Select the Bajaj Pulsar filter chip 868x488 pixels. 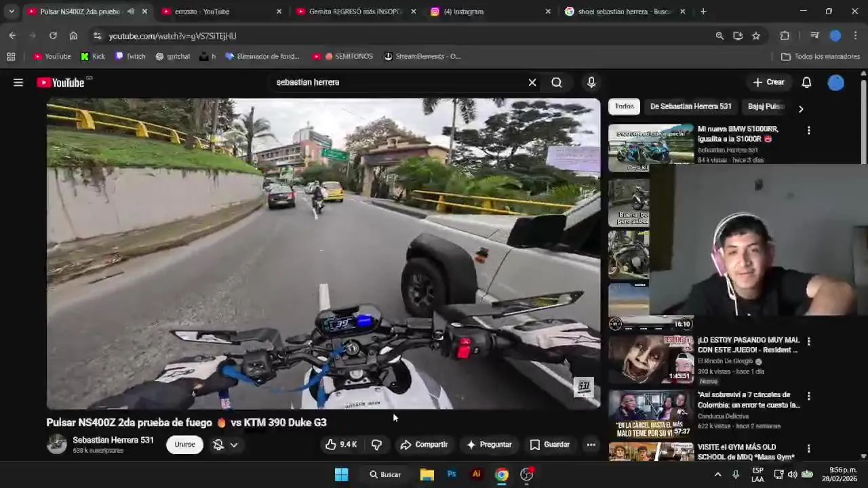point(766,106)
